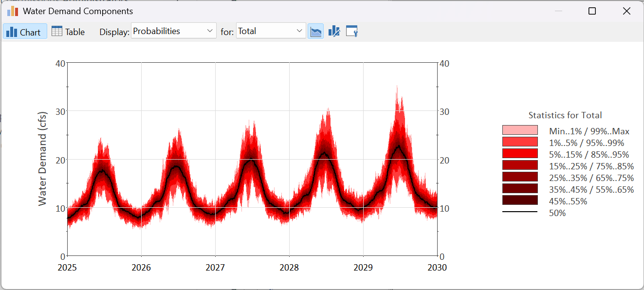Click the 2028 x-axis label
Image resolution: width=644 pixels, height=290 pixels.
289,268
